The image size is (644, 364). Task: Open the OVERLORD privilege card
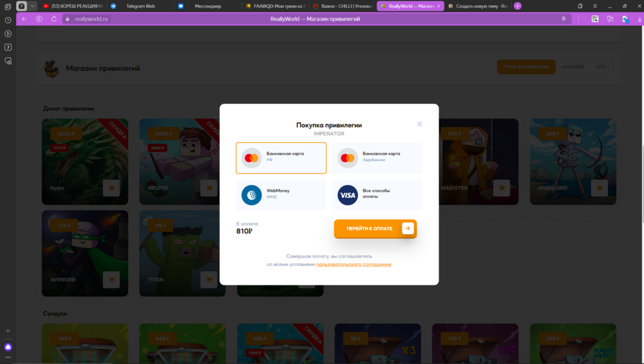pyautogui.click(x=573, y=162)
